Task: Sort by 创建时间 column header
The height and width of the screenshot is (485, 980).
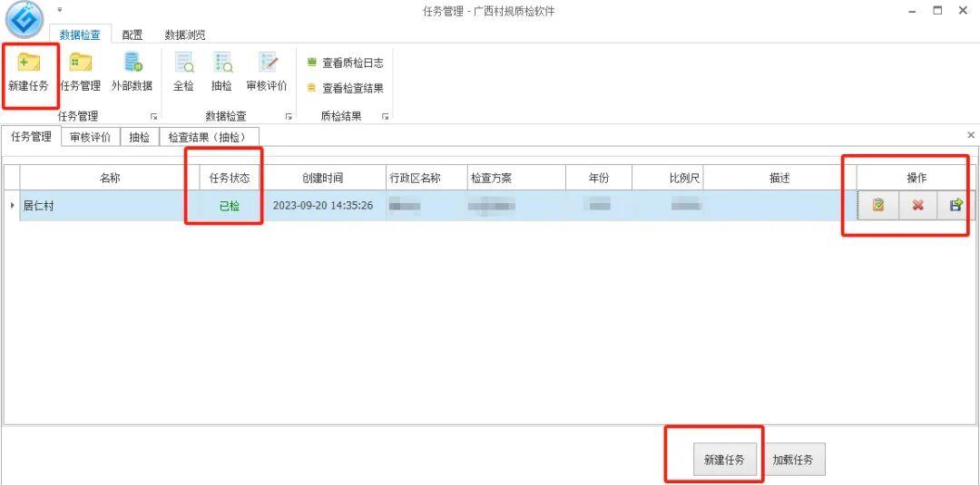Action: click(322, 178)
